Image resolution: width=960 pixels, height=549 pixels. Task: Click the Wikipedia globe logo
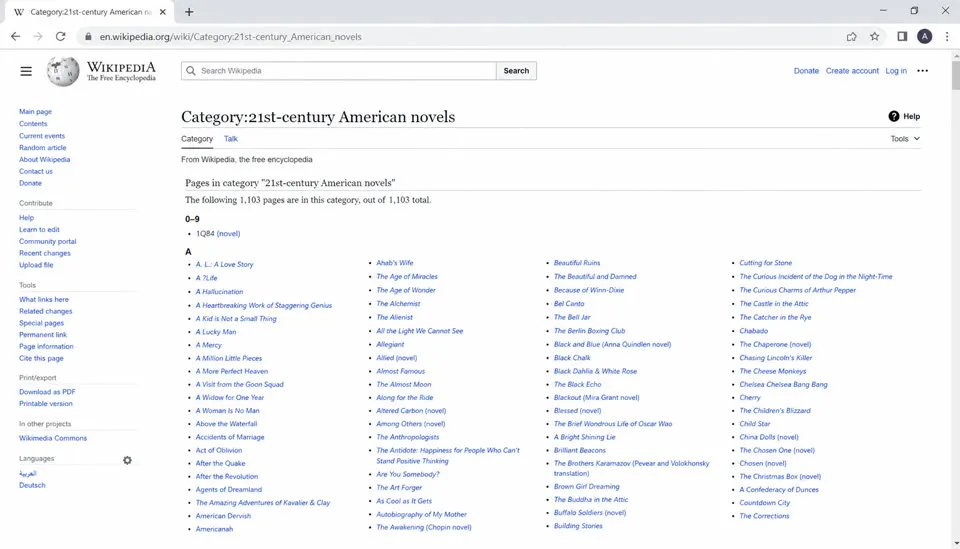[63, 72]
